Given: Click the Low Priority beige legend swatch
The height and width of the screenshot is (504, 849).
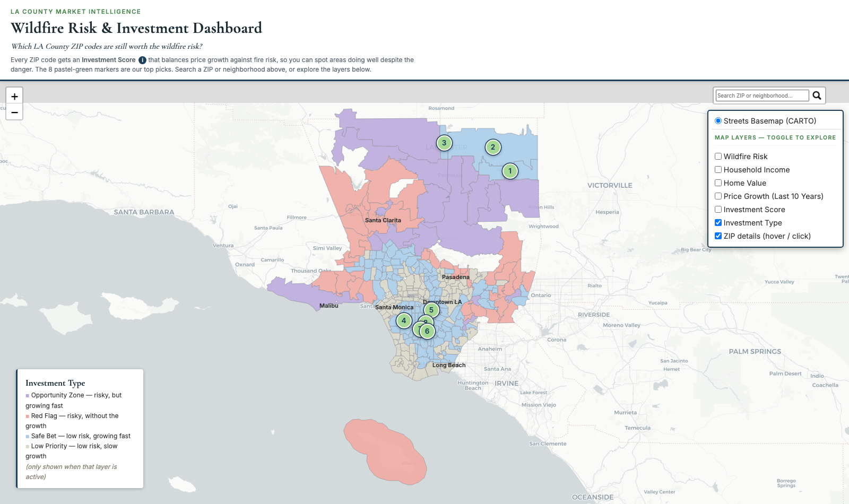Looking at the screenshot, I should 27,447.
